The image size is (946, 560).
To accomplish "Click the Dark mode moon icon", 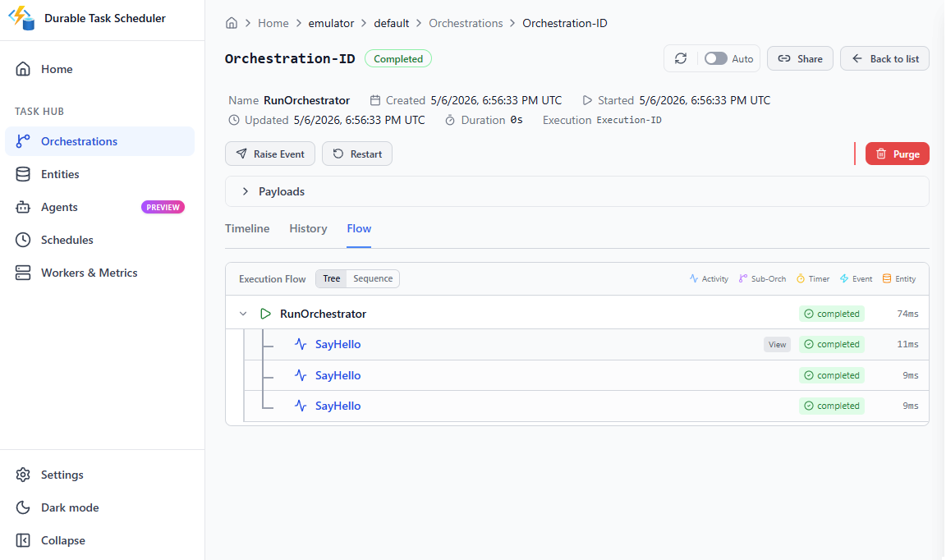I will pos(23,507).
